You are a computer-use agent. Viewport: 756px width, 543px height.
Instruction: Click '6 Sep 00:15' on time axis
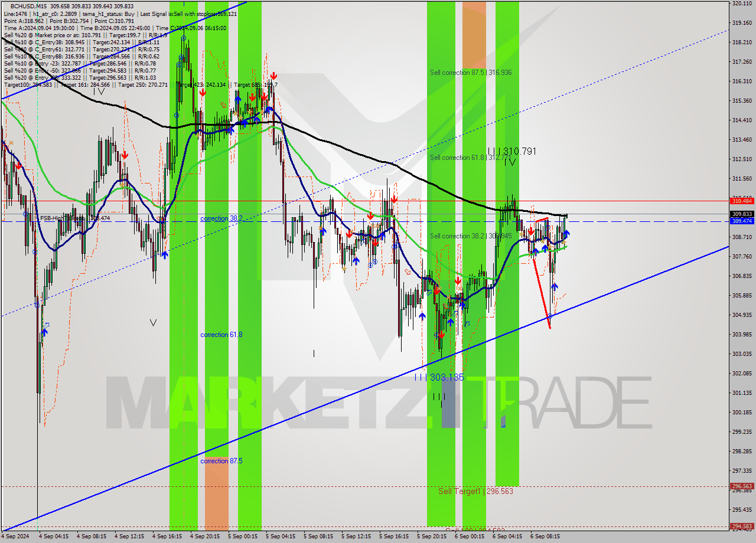pyautogui.click(x=470, y=537)
